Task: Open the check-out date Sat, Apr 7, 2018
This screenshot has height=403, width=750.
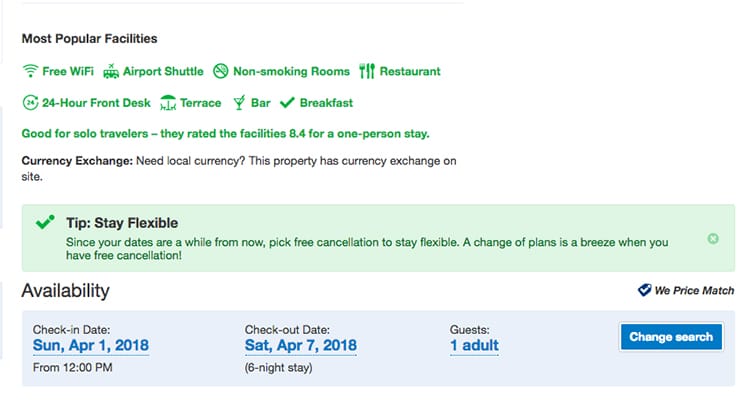Action: click(301, 346)
